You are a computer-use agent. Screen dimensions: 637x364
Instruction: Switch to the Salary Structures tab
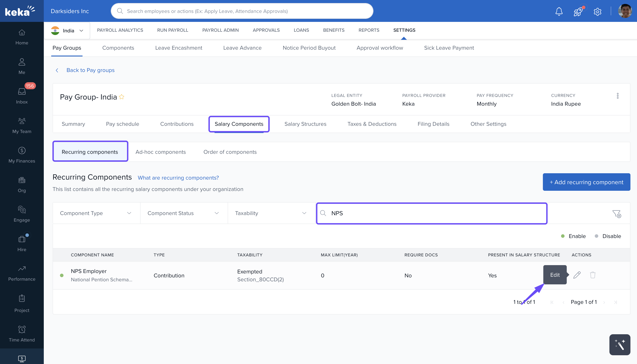tap(305, 124)
